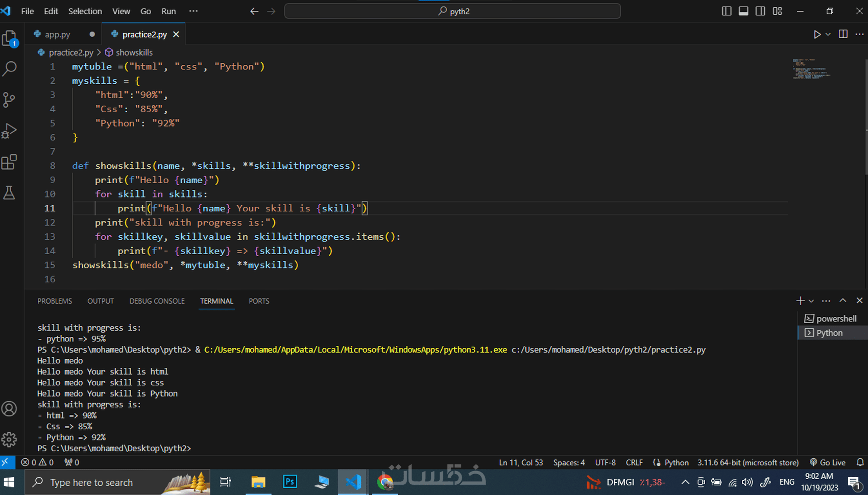Toggle the primary side bar layout button
The width and height of the screenshot is (868, 495).
pyautogui.click(x=727, y=11)
